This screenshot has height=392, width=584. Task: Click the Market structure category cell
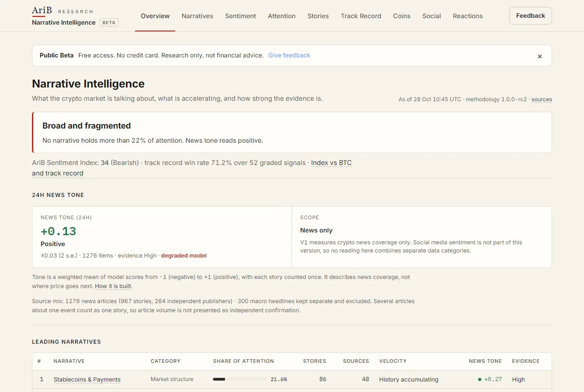coord(172,379)
